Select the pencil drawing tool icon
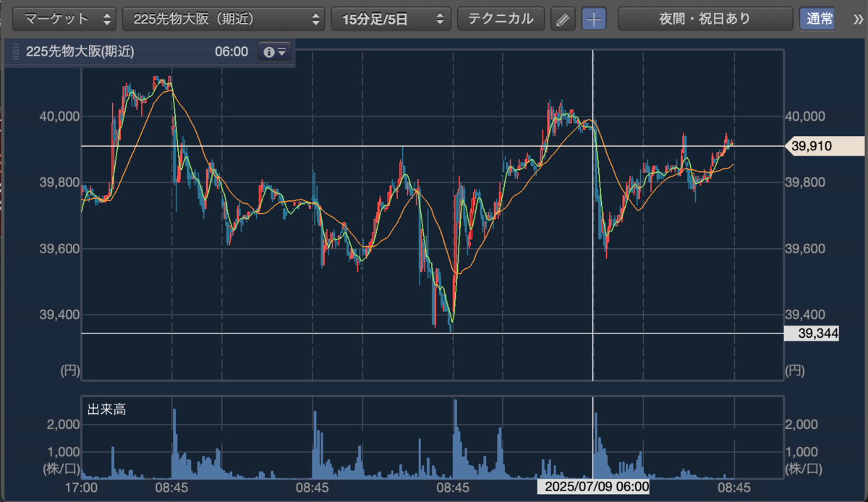The image size is (868, 502). (x=562, y=19)
